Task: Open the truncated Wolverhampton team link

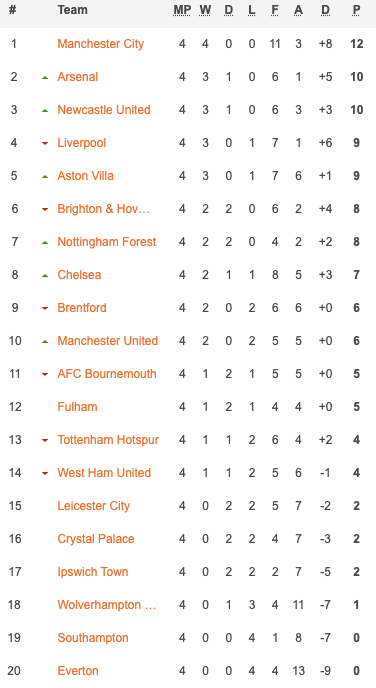Action: [107, 605]
